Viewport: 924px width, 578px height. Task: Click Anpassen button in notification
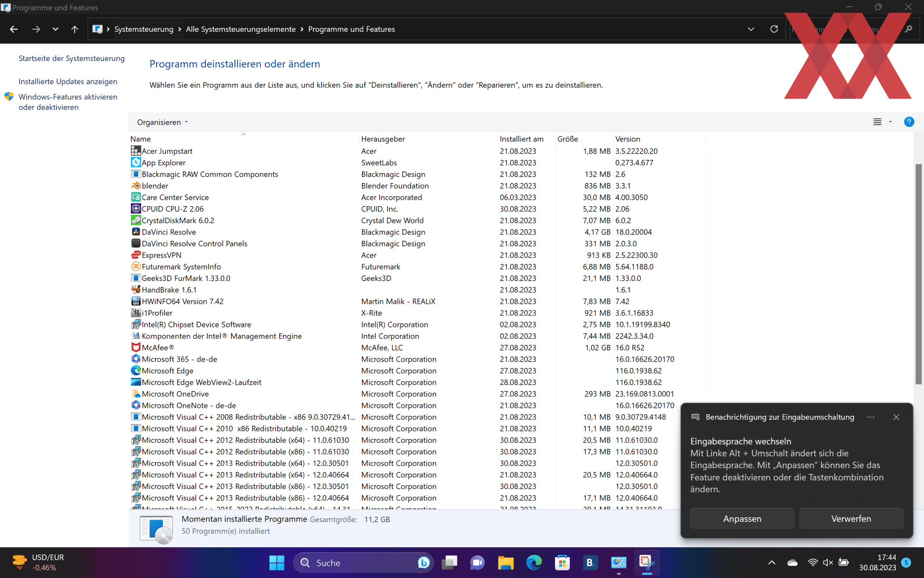pyautogui.click(x=742, y=519)
